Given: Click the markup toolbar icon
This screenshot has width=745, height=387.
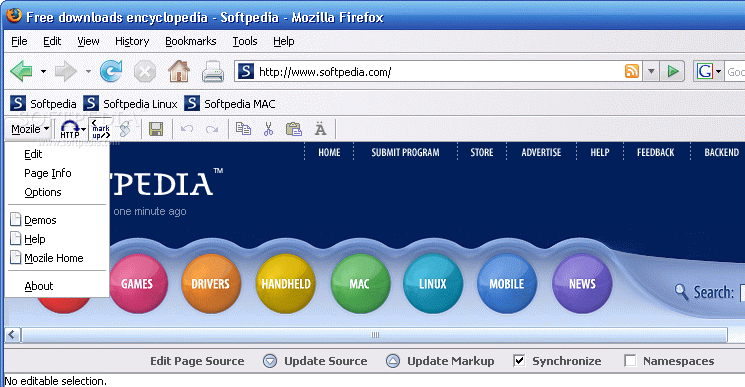Looking at the screenshot, I should [101, 129].
